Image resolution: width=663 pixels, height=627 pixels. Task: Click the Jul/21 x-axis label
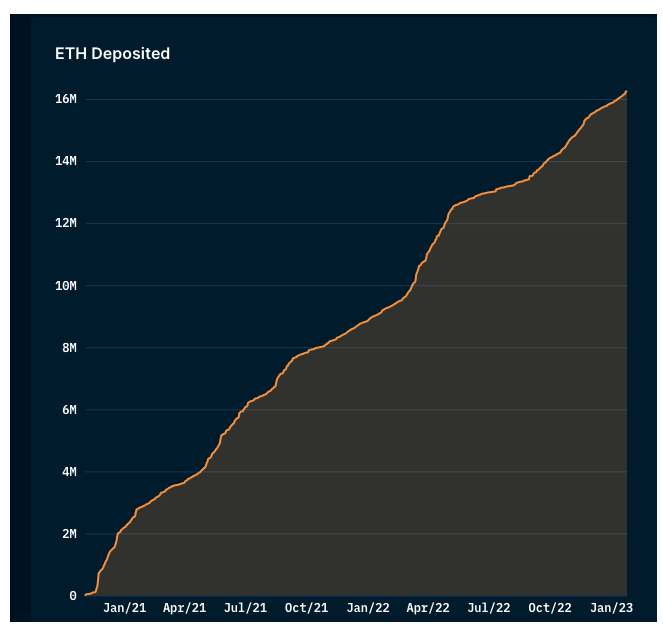coord(246,608)
